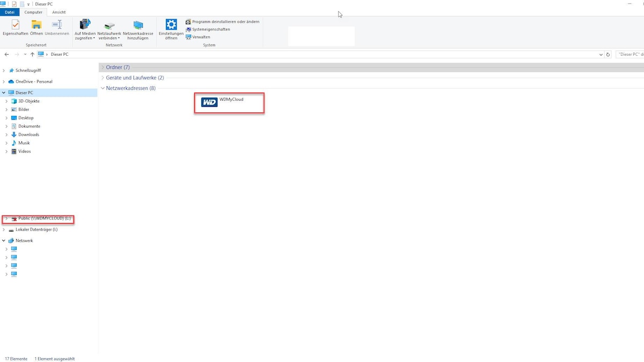This screenshot has height=362, width=644.
Task: Click Netzlaufwerk verbinden in the ribbon
Action: coord(109,28)
